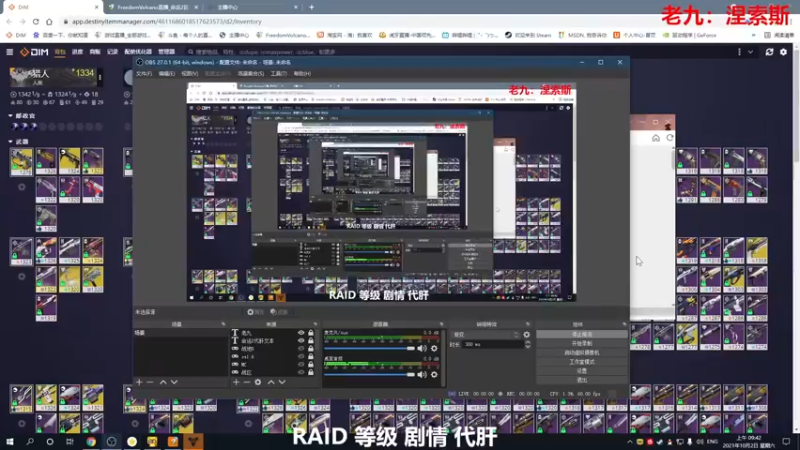Image resolution: width=800 pixels, height=450 pixels.
Task: Add a new scene in OBS
Action: pos(139,382)
